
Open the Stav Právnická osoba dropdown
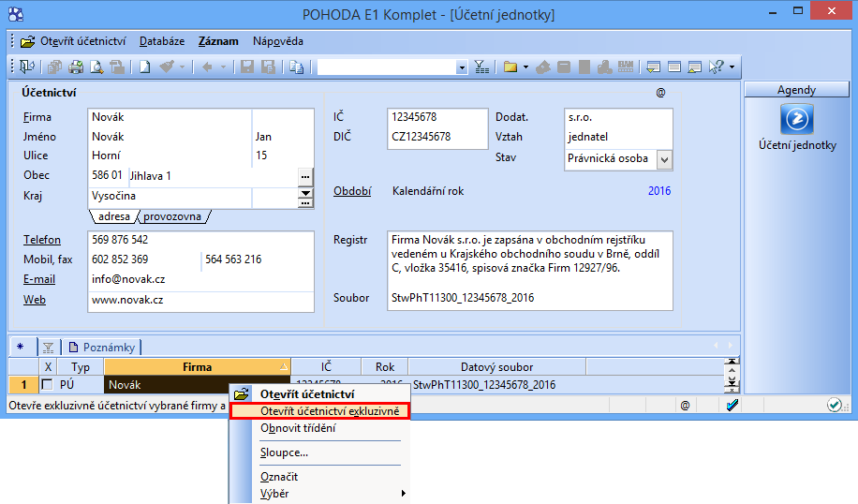pyautogui.click(x=664, y=160)
